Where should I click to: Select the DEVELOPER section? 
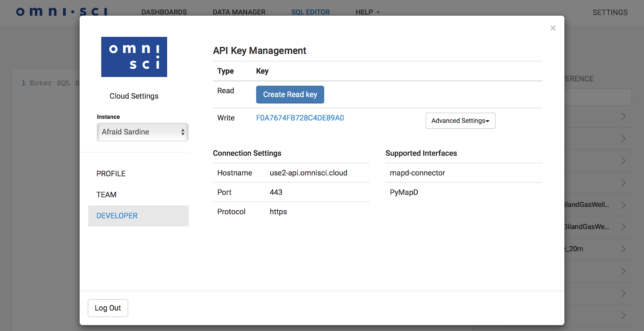click(138, 216)
